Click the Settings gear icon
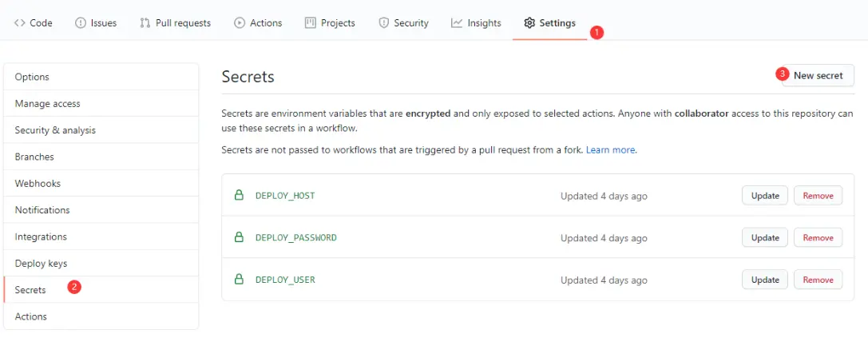The height and width of the screenshot is (342, 868). point(529,23)
